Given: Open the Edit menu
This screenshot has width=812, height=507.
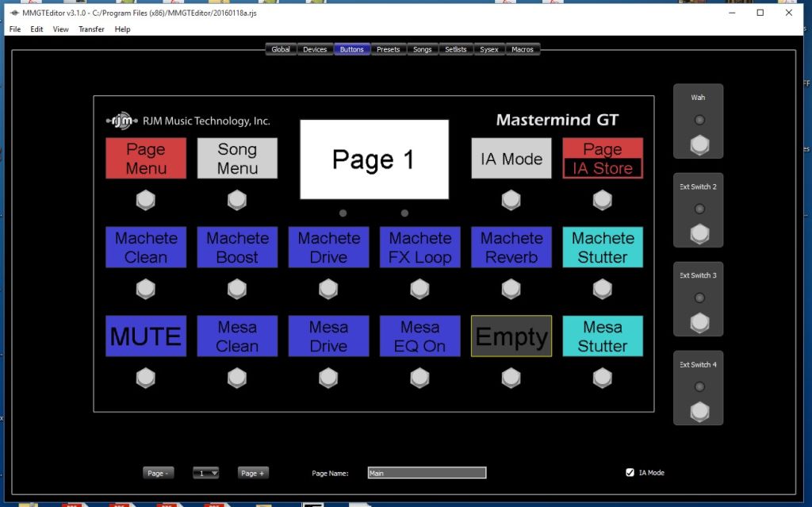Looking at the screenshot, I should click(x=36, y=29).
